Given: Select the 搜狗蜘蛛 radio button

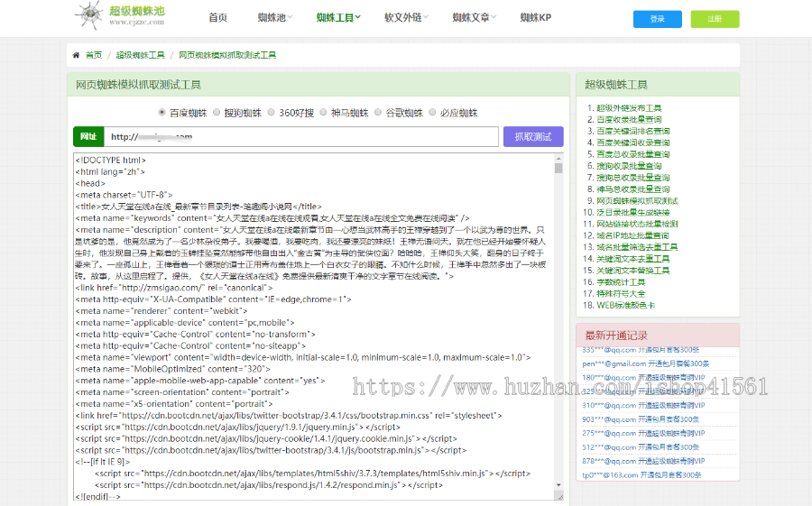Looking at the screenshot, I should pyautogui.click(x=217, y=113).
